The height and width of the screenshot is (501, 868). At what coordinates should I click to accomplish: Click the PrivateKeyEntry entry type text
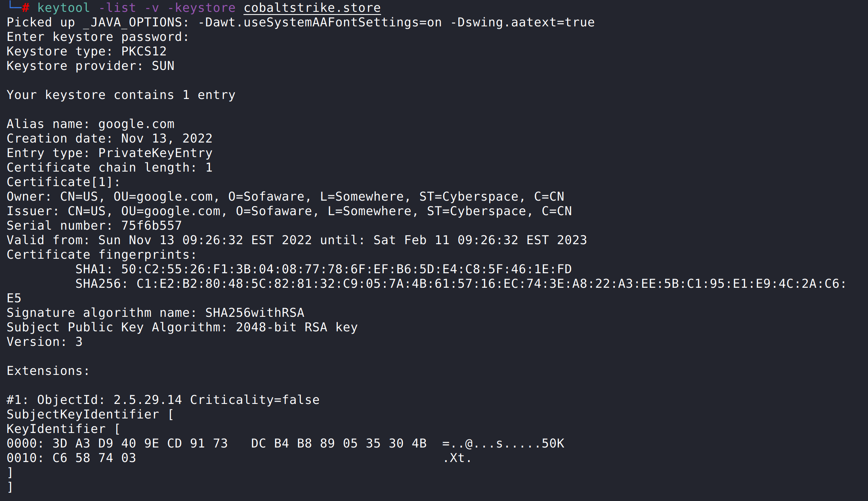[x=155, y=153]
